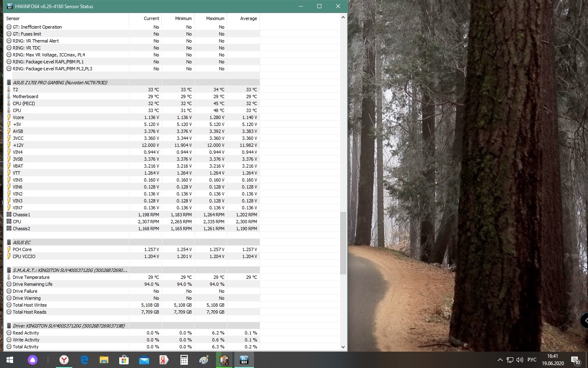Click the scrollbar up arrow in sensor list

click(x=343, y=18)
